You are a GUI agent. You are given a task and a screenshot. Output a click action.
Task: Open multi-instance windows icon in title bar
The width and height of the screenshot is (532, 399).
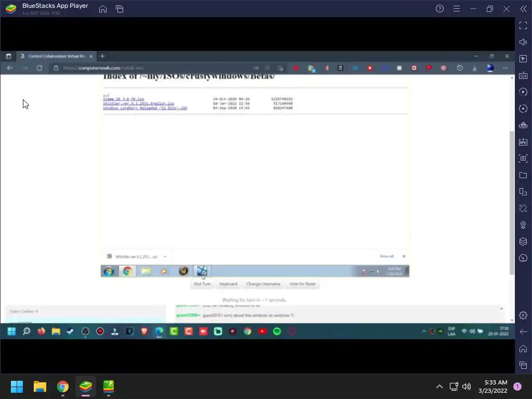click(119, 9)
